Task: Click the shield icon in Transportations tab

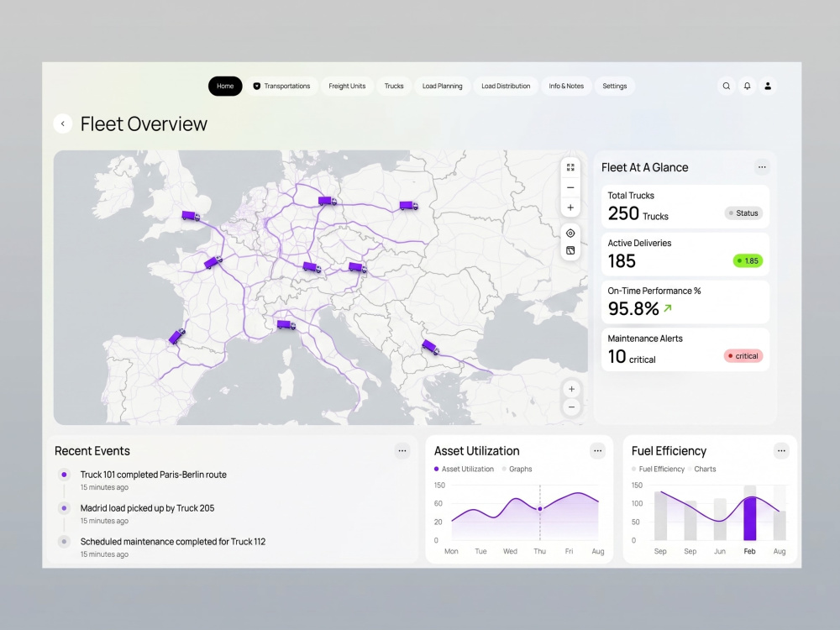Action: tap(256, 86)
